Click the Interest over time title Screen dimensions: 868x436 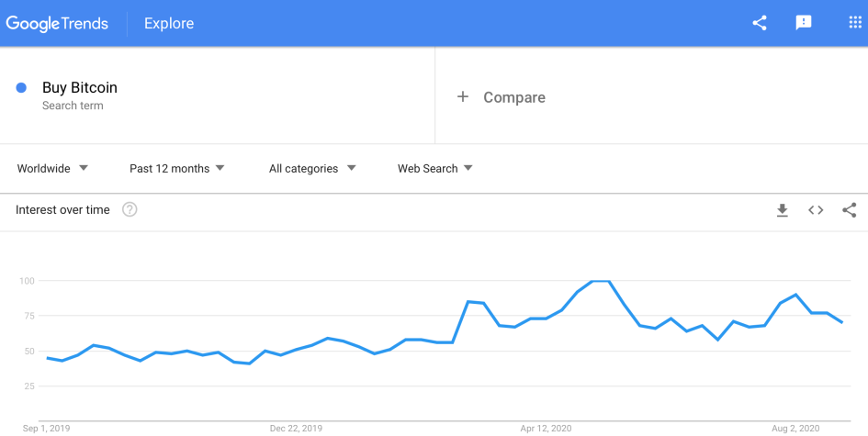(62, 210)
